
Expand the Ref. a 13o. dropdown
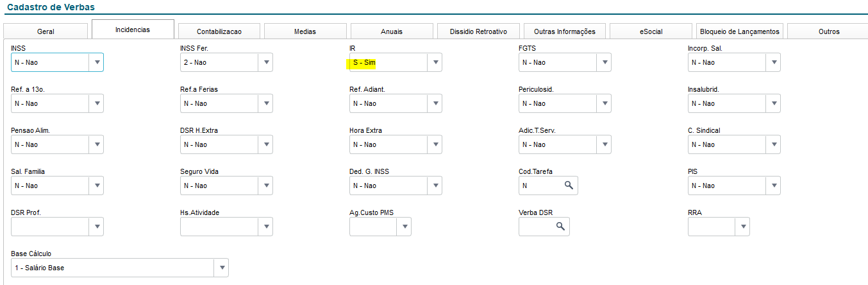tap(97, 103)
